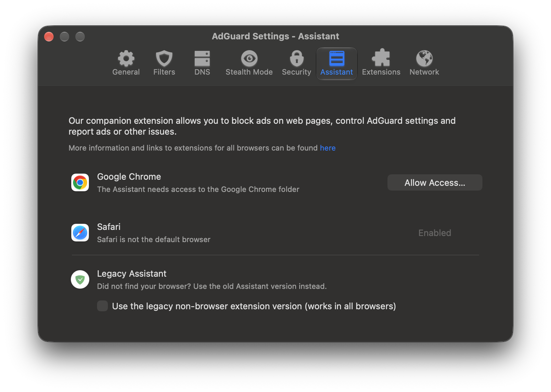Click the Google Chrome browser icon
Image resolution: width=551 pixels, height=392 pixels.
pyautogui.click(x=80, y=182)
